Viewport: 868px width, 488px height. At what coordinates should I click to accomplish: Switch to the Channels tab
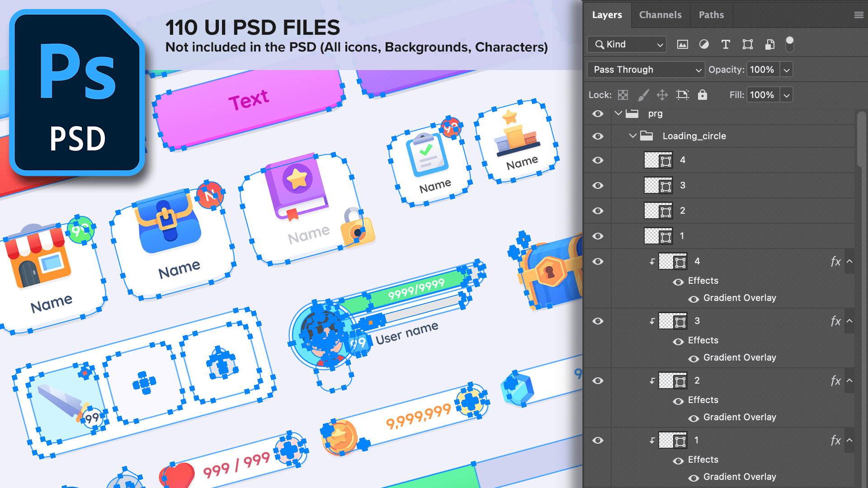tap(660, 15)
